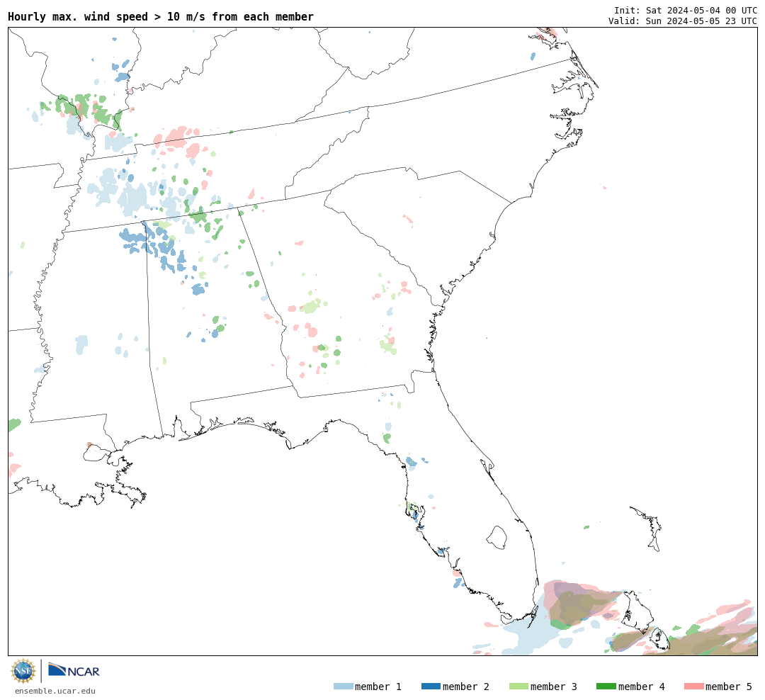Click the 'member 3' legend label

tap(554, 687)
